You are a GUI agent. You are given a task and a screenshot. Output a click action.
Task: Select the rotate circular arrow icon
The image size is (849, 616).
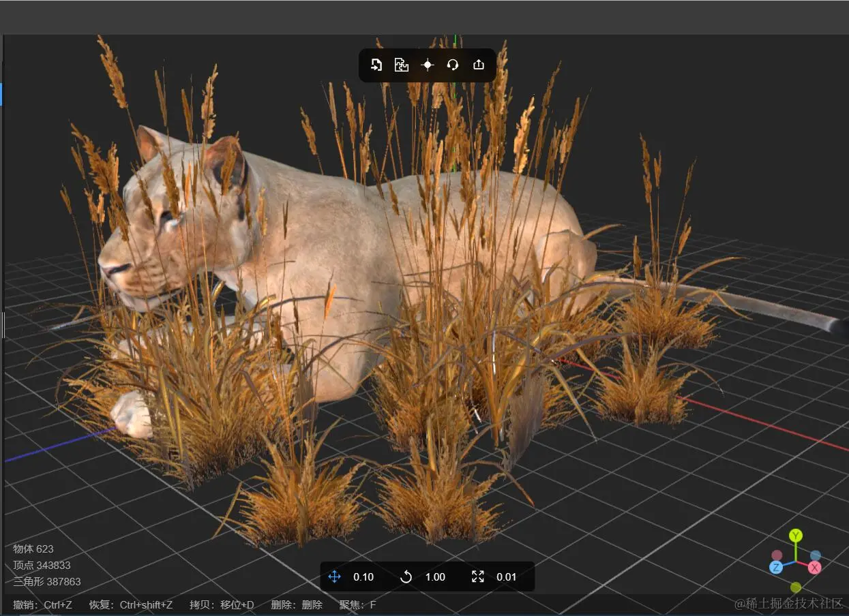[x=406, y=576]
